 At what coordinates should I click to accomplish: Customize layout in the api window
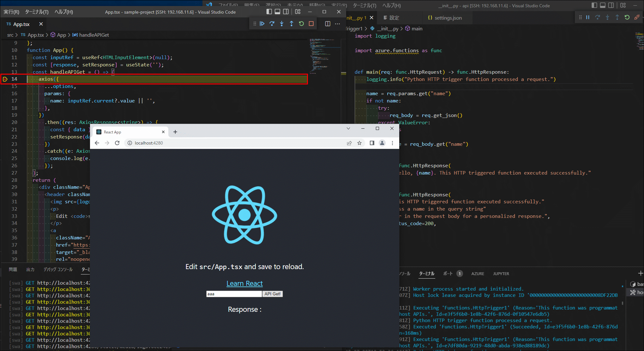click(623, 5)
